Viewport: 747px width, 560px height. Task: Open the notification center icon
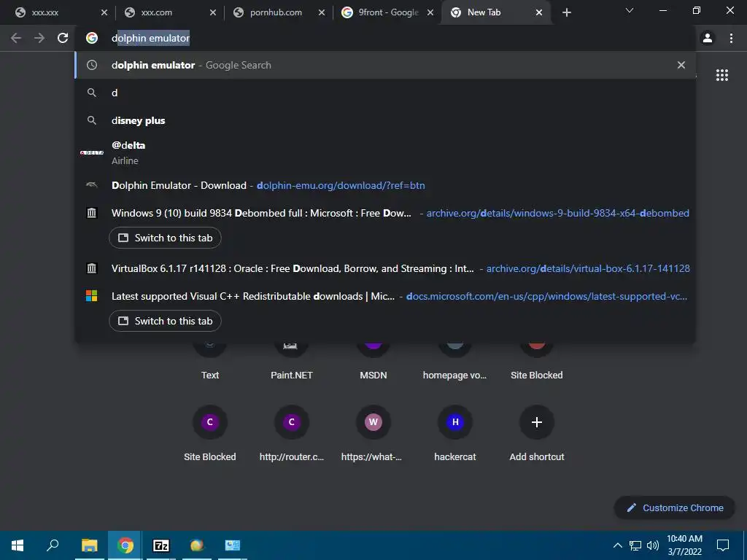tap(723, 545)
